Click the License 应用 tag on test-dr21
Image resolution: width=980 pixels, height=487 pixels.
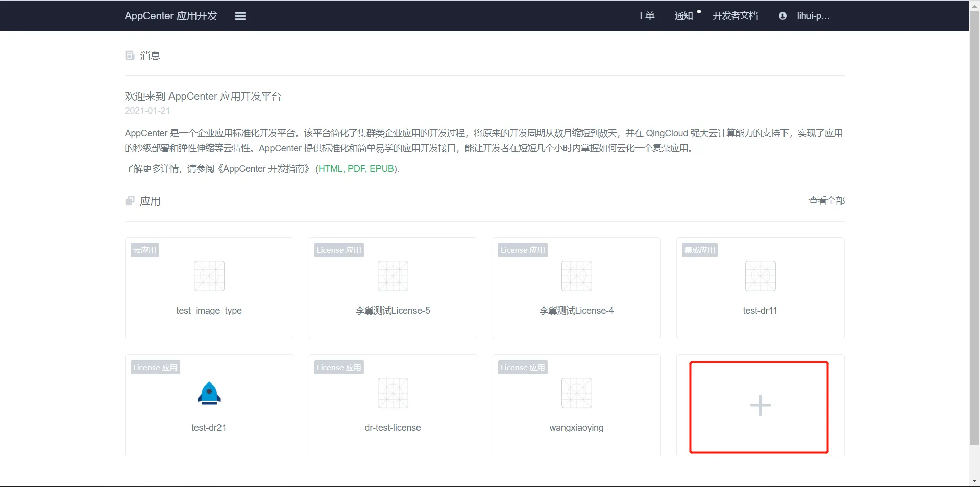click(155, 367)
